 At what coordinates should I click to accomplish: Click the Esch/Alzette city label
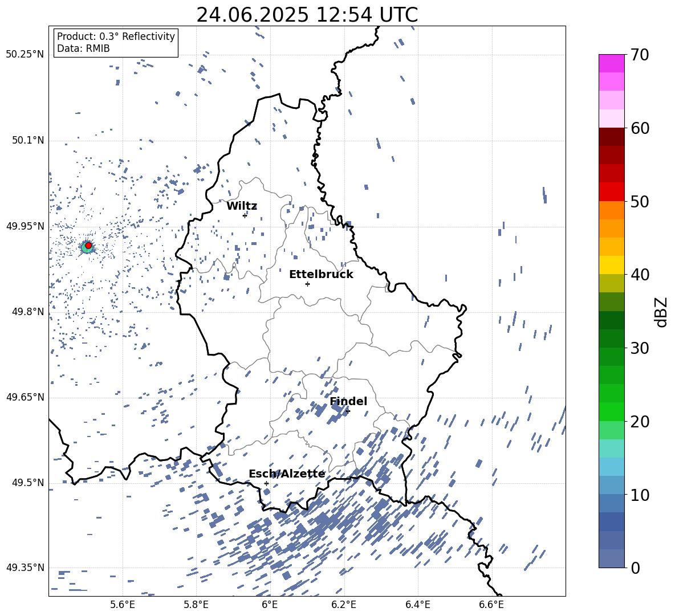pyautogui.click(x=287, y=474)
